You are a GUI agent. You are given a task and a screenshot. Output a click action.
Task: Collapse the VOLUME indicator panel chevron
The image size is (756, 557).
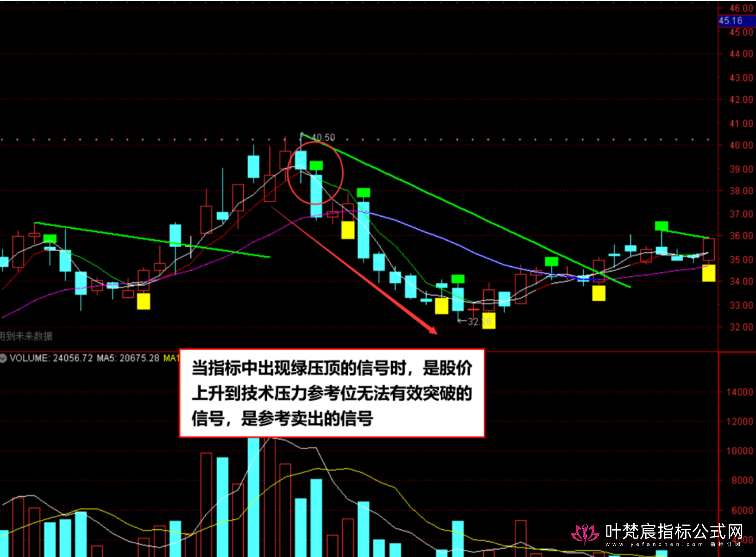click(4, 358)
